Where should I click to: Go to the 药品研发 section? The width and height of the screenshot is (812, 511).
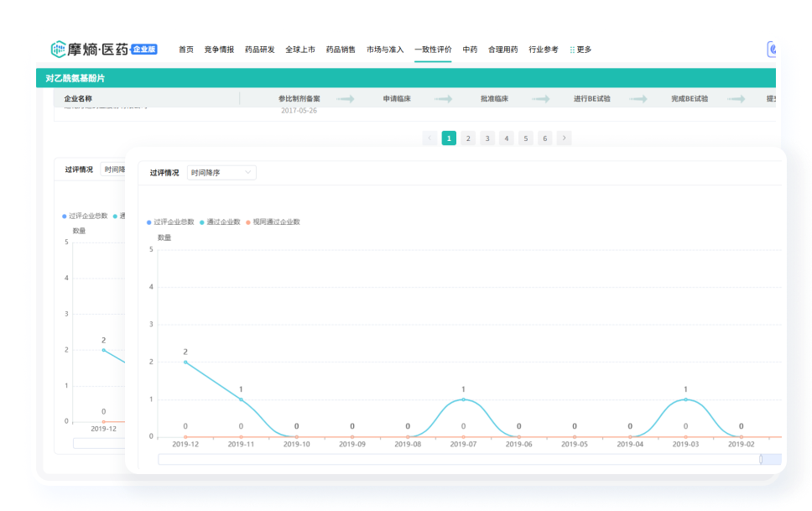(x=259, y=50)
